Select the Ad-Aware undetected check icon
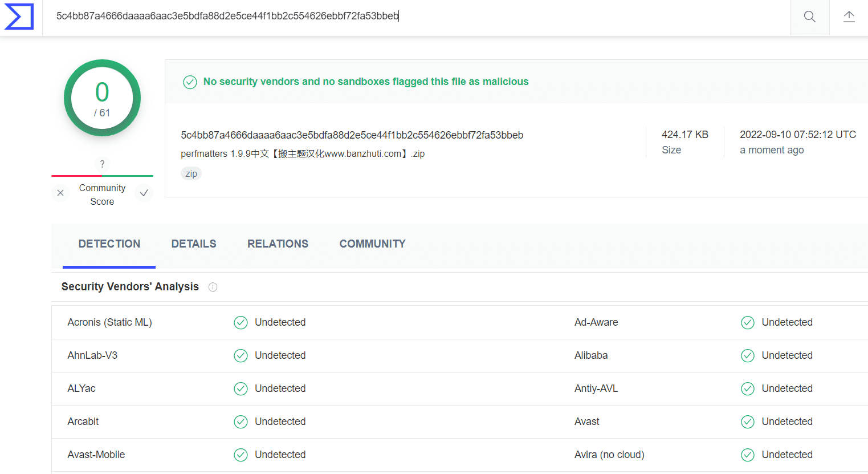Screen dimensions: 868x474 coord(748,323)
